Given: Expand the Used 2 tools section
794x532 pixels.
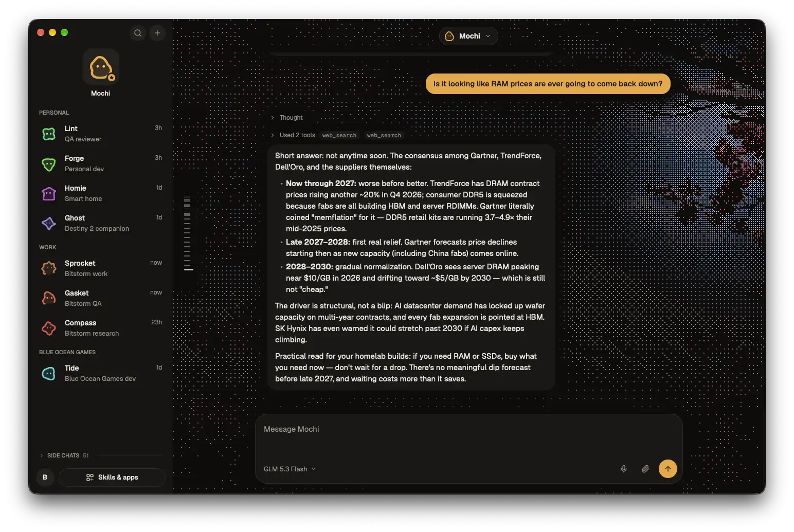Looking at the screenshot, I should 293,135.
